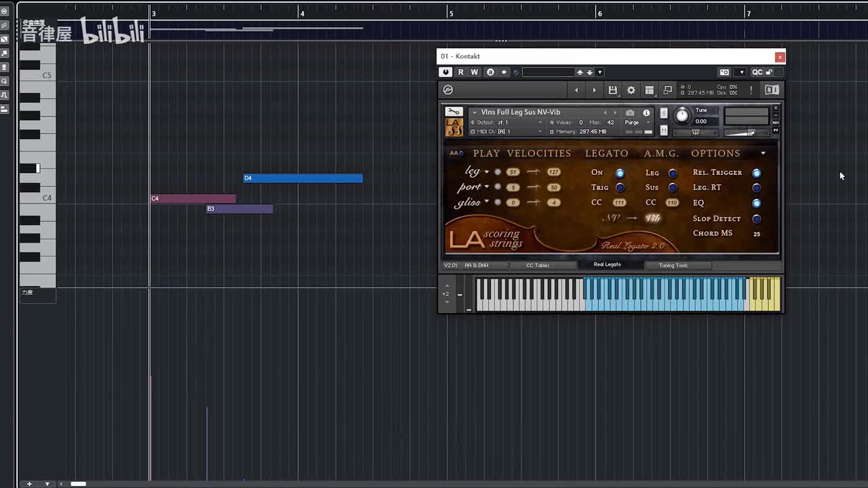The width and height of the screenshot is (868, 488).
Task: Click the empty preset name field
Action: pyautogui.click(x=548, y=73)
